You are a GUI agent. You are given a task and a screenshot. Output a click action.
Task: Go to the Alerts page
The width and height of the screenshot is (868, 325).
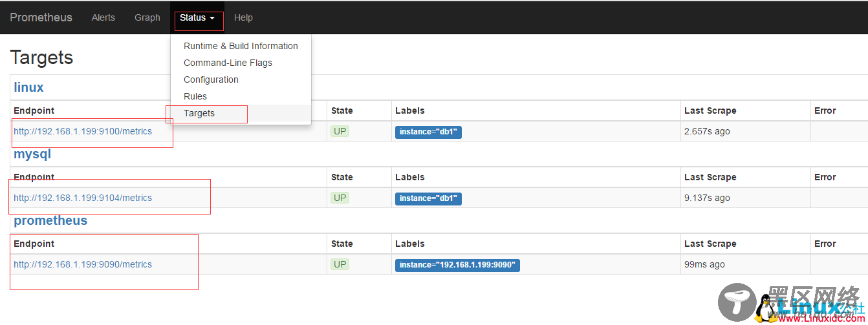click(103, 17)
